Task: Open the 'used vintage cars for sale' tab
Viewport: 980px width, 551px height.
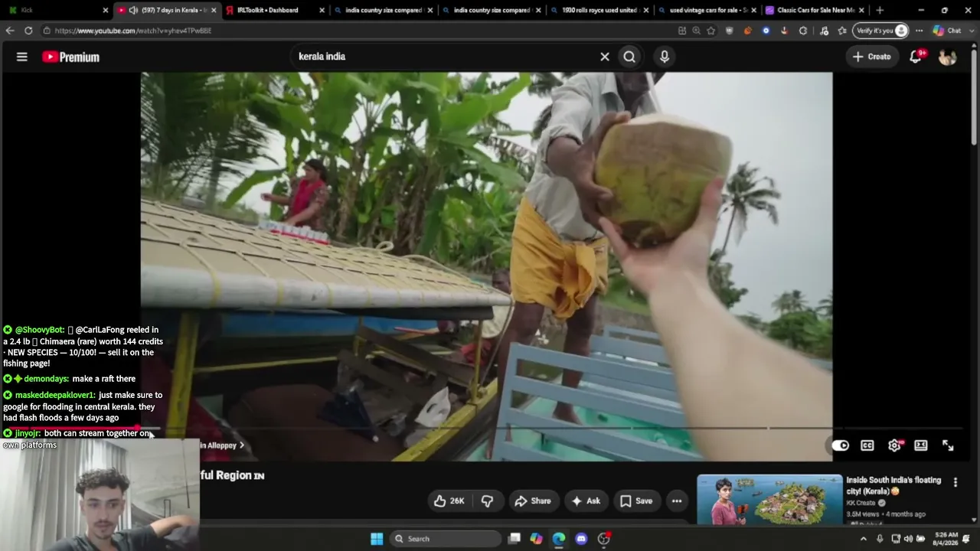Action: pos(708,10)
